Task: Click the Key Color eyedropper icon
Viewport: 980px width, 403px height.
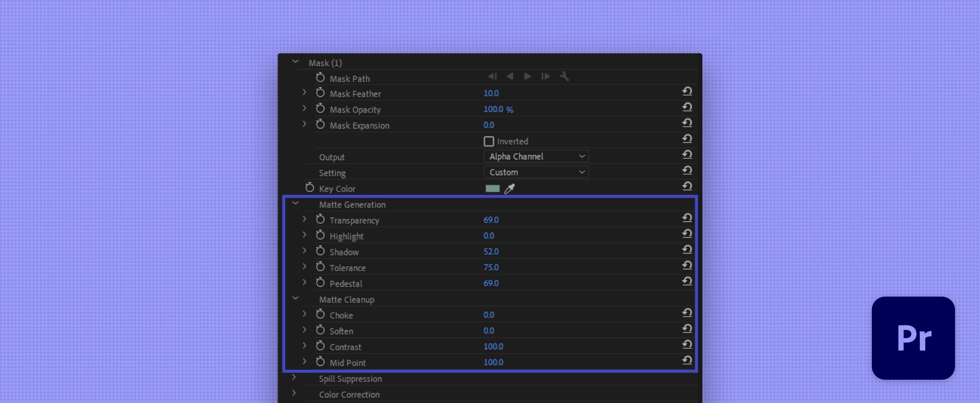Action: 509,189
